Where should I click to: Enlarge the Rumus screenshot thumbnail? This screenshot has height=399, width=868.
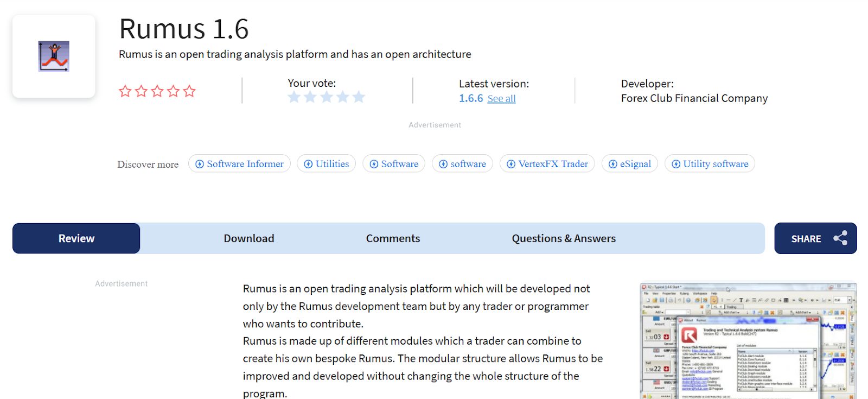pyautogui.click(x=748, y=341)
